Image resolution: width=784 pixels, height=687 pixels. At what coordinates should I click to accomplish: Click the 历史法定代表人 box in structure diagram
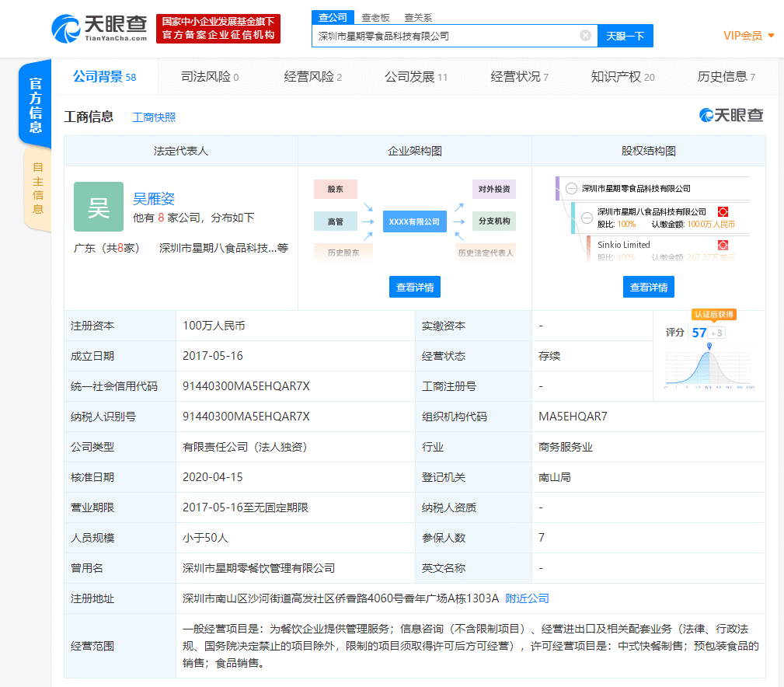(486, 253)
